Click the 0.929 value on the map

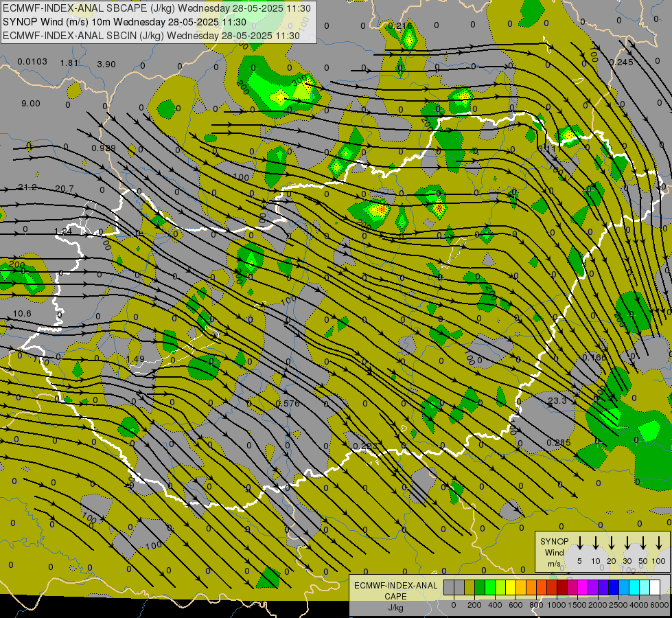pos(104,148)
